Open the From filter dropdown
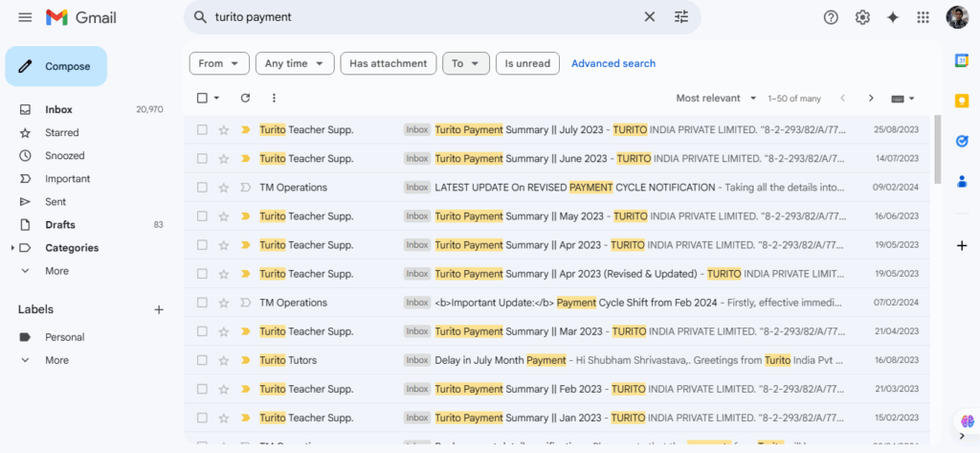The image size is (980, 453). [x=219, y=63]
